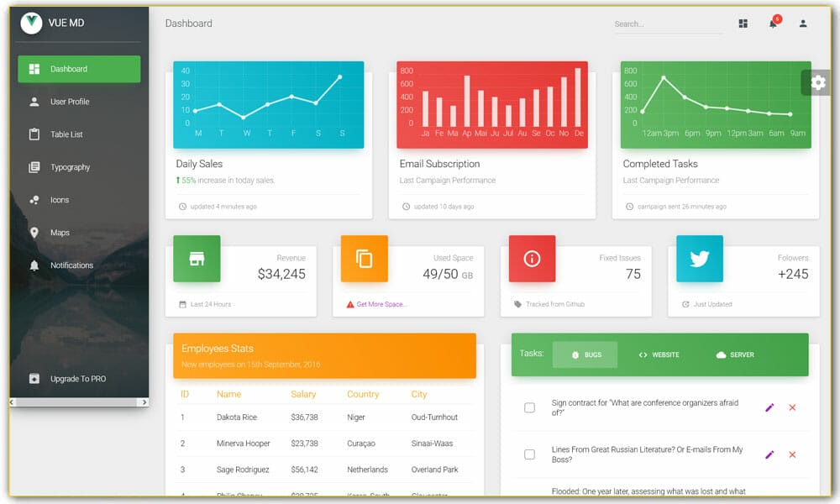Image resolution: width=840 pixels, height=504 pixels.
Task: Switch to the SERVER tasks tab
Action: tap(734, 354)
